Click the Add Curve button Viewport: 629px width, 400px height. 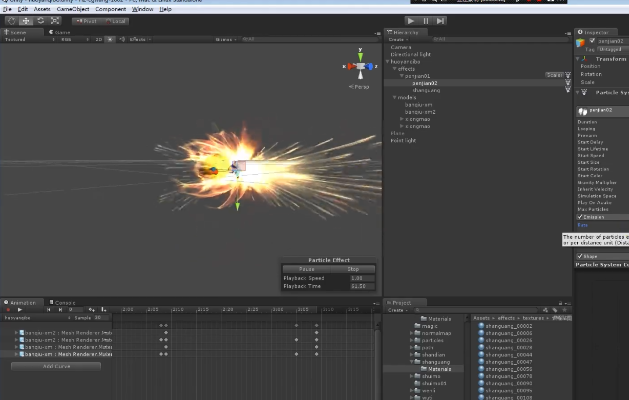pyautogui.click(x=56, y=366)
